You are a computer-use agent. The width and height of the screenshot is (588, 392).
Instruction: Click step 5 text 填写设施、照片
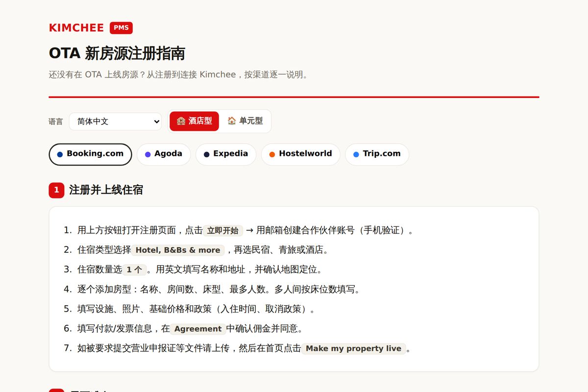pos(108,309)
